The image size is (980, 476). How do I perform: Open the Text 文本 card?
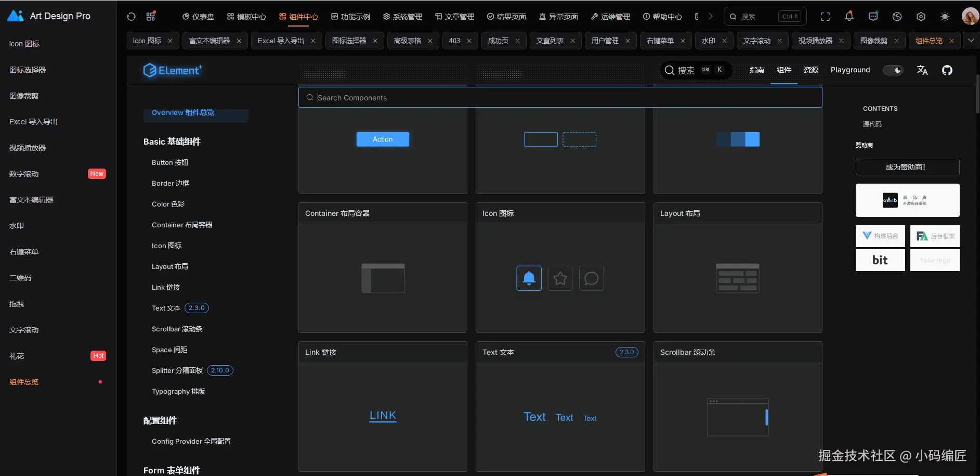(x=560, y=406)
